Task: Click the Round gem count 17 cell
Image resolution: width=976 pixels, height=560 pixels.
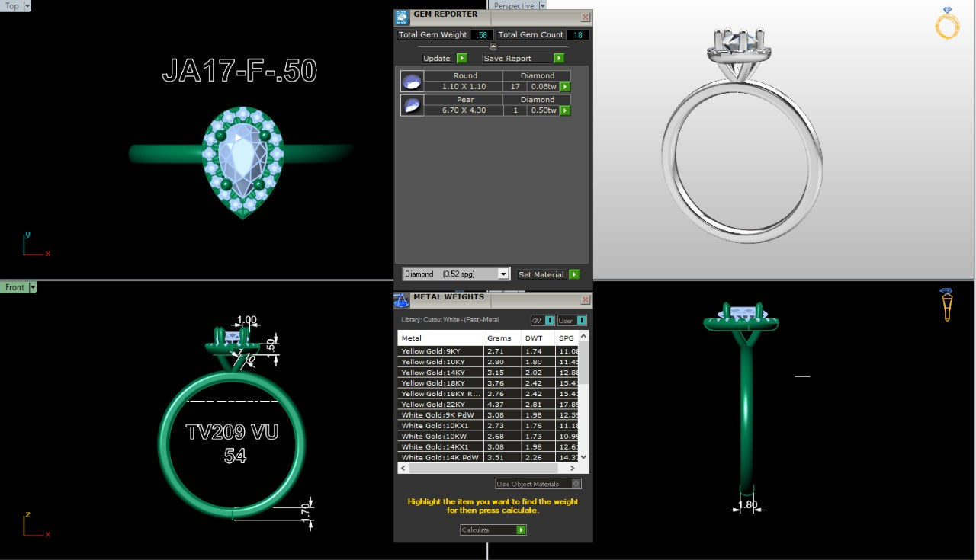Action: click(515, 87)
